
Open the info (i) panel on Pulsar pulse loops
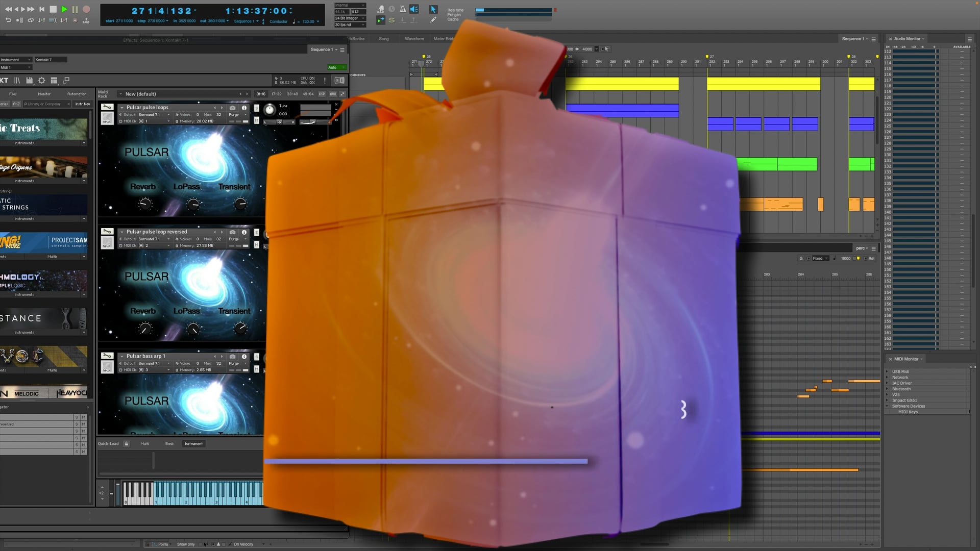[x=244, y=108]
